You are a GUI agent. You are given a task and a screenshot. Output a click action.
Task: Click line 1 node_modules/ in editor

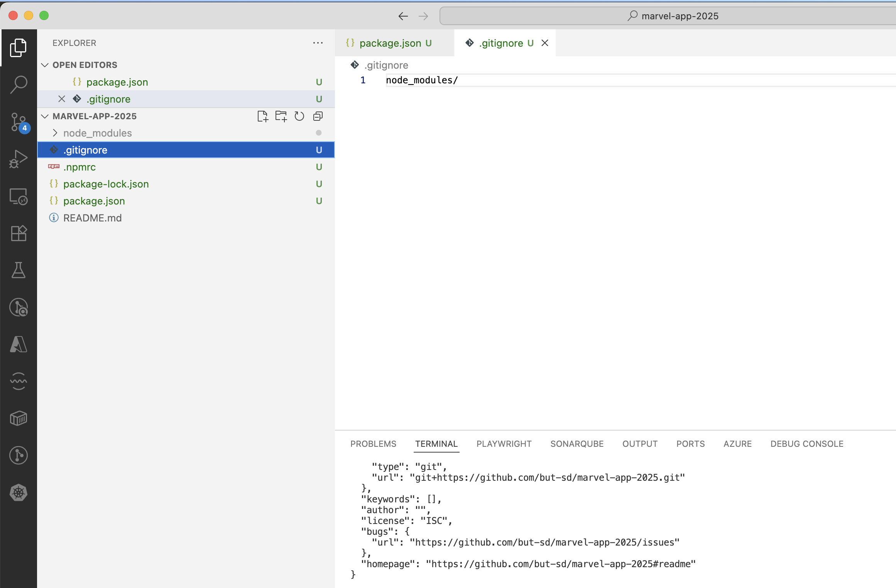pyautogui.click(x=422, y=80)
